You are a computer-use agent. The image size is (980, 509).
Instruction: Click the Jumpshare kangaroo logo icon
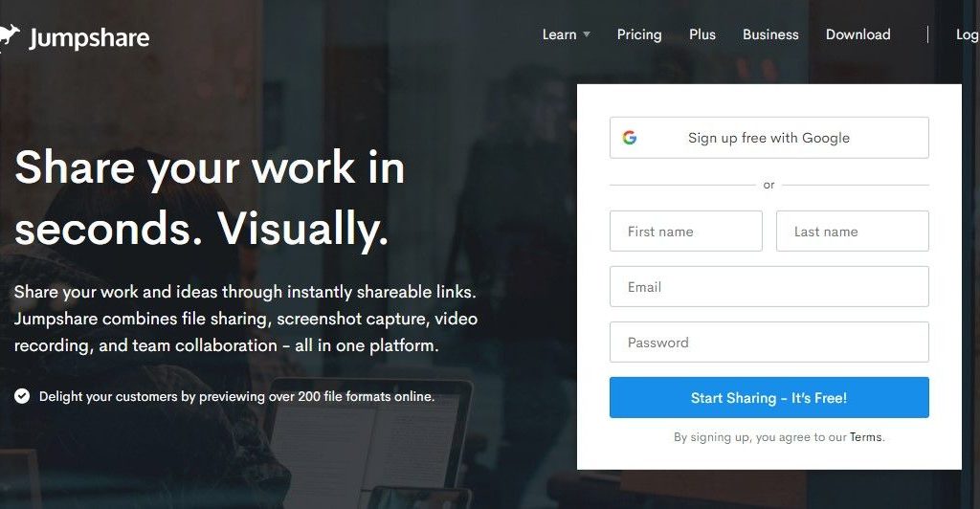[x=10, y=37]
